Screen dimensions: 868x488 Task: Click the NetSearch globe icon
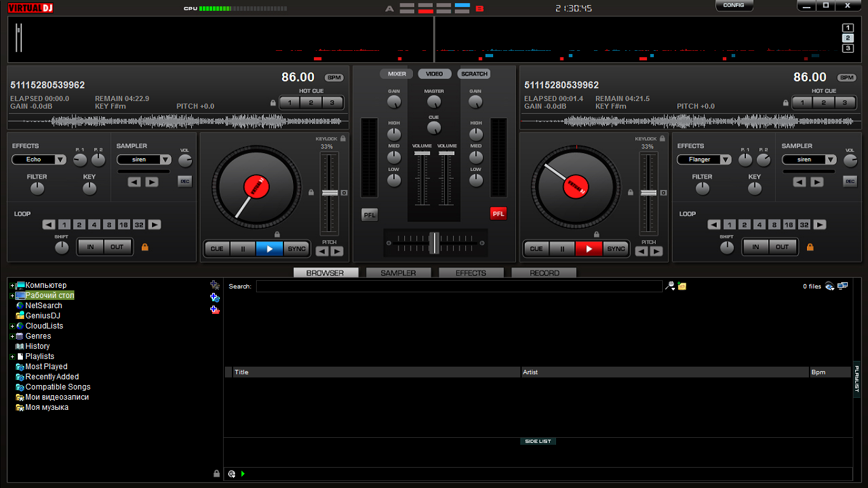click(x=20, y=306)
